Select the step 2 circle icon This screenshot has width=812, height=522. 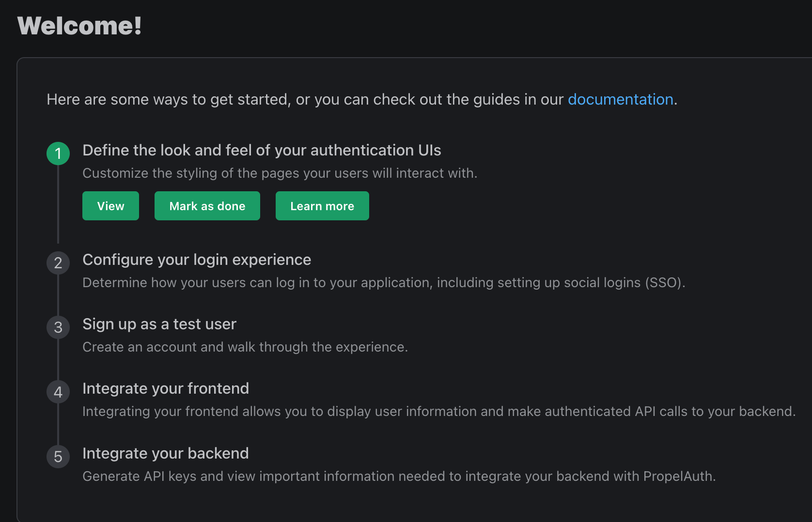[58, 263]
